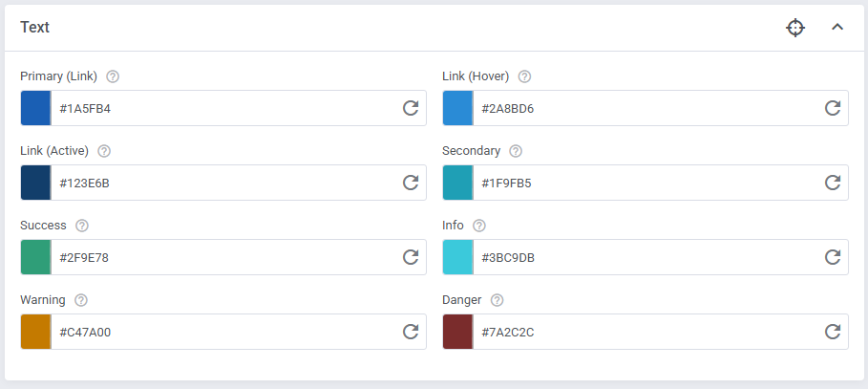The height and width of the screenshot is (389, 868).
Task: Pick the Warning orange color swatch
Action: (x=35, y=332)
